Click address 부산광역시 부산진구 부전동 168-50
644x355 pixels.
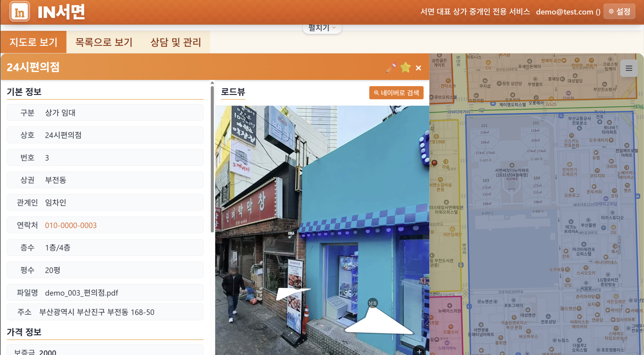click(96, 312)
